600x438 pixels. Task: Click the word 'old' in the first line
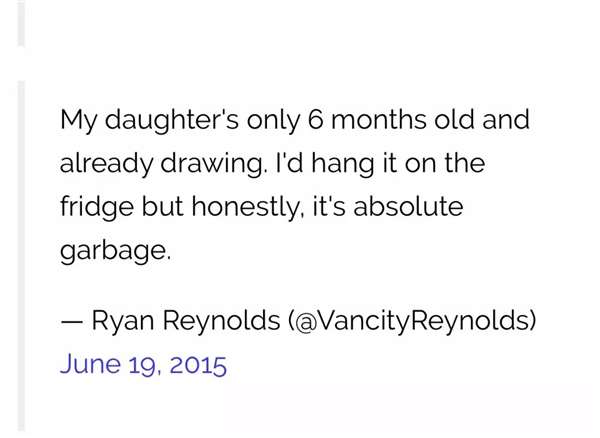tap(454, 119)
